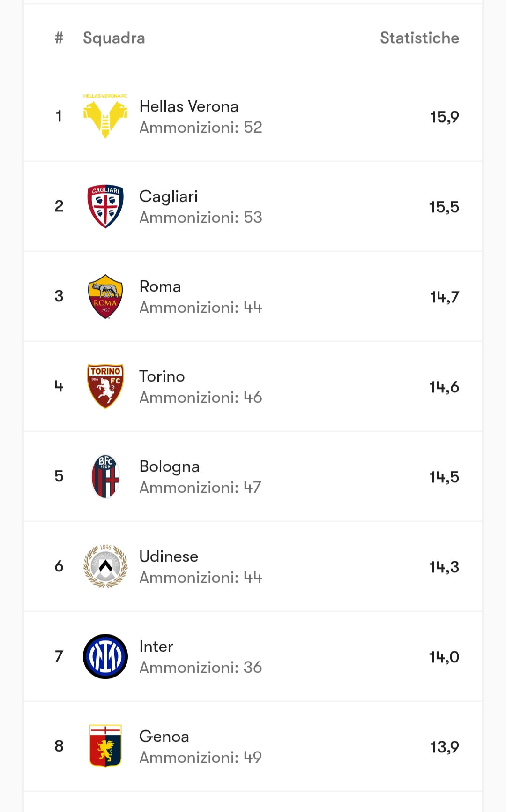Select the Torino team name

162,376
